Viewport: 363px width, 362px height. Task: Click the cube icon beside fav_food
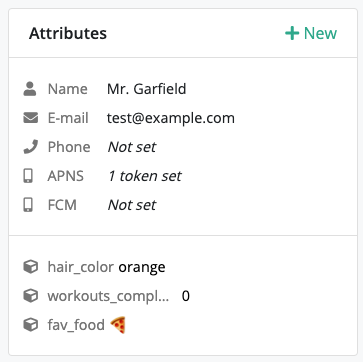pyautogui.click(x=31, y=325)
